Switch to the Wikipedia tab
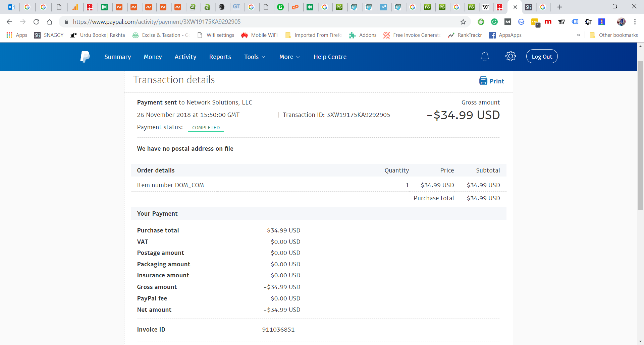 pyautogui.click(x=486, y=7)
